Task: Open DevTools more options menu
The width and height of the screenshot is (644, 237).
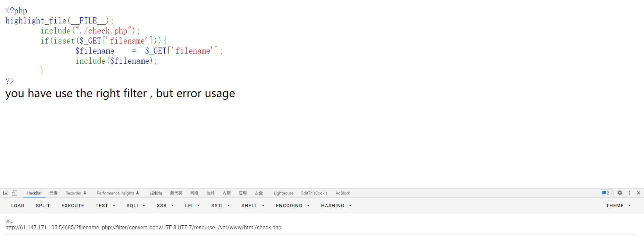Action: pyautogui.click(x=629, y=193)
